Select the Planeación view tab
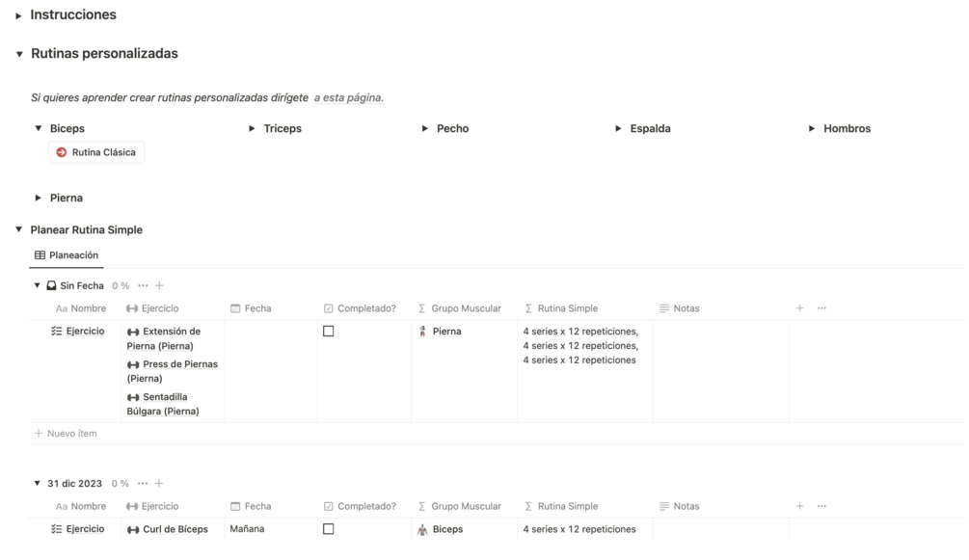The image size is (969, 560). pyautogui.click(x=67, y=255)
